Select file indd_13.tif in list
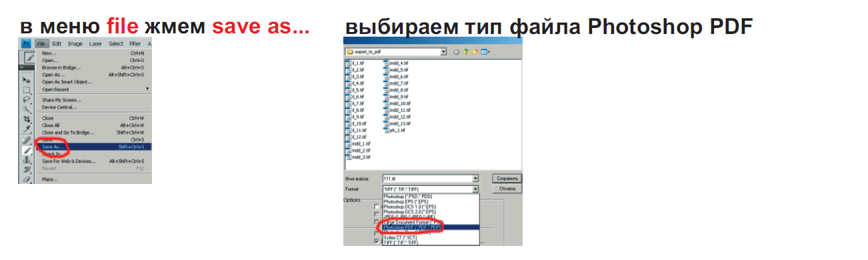Image resolution: width=868 pixels, height=260 pixels. pos(397,123)
